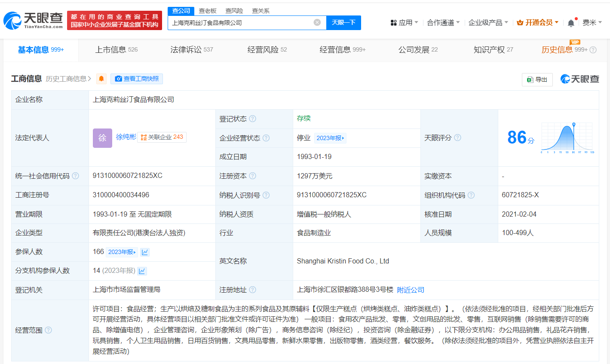Click the orange alert bell icon

101,79
